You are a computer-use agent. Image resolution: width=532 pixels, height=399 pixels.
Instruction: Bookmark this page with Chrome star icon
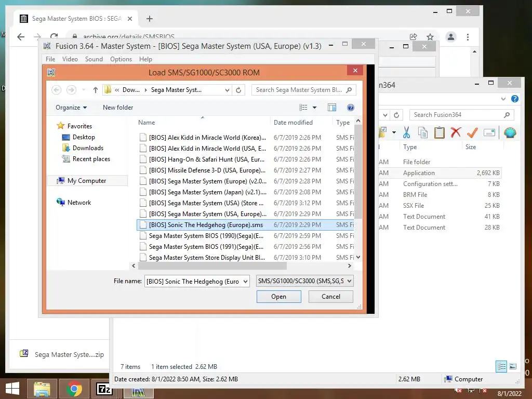[x=430, y=37]
